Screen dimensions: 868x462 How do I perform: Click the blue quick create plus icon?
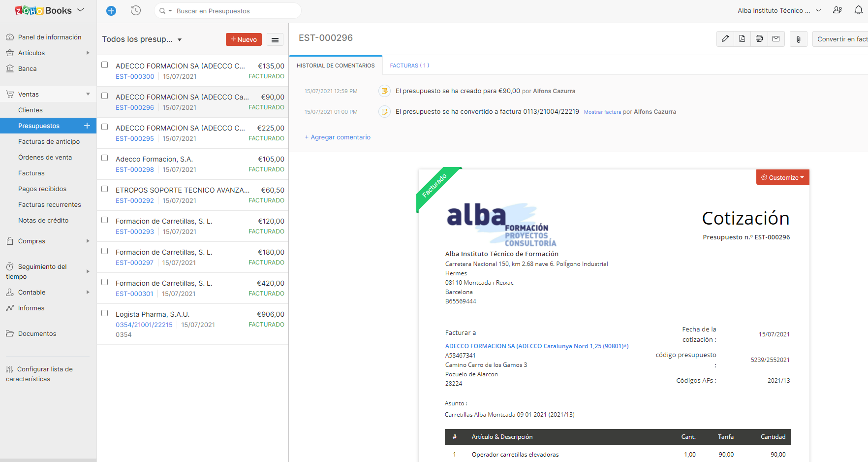[111, 11]
